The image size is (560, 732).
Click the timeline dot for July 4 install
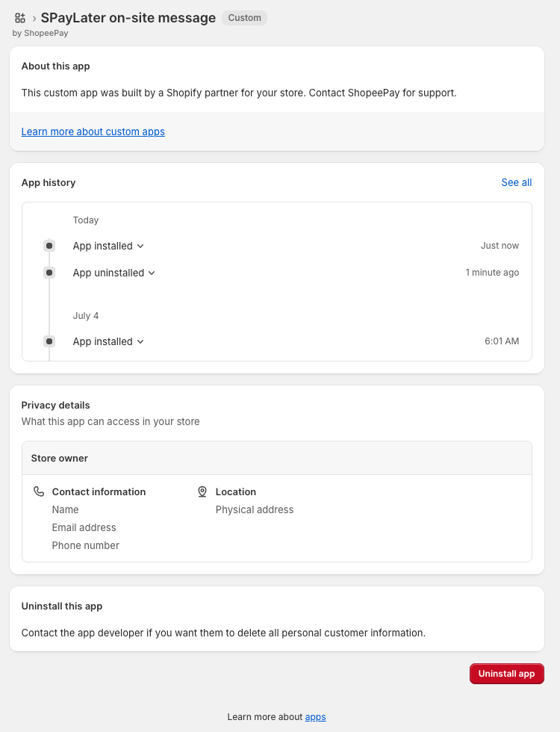pos(49,341)
